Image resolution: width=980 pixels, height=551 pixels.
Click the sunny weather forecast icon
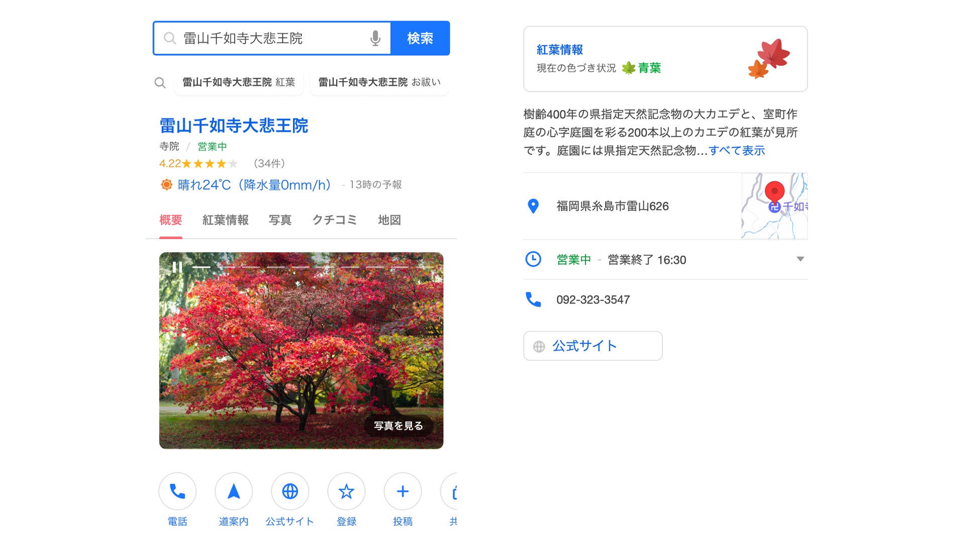point(166,185)
